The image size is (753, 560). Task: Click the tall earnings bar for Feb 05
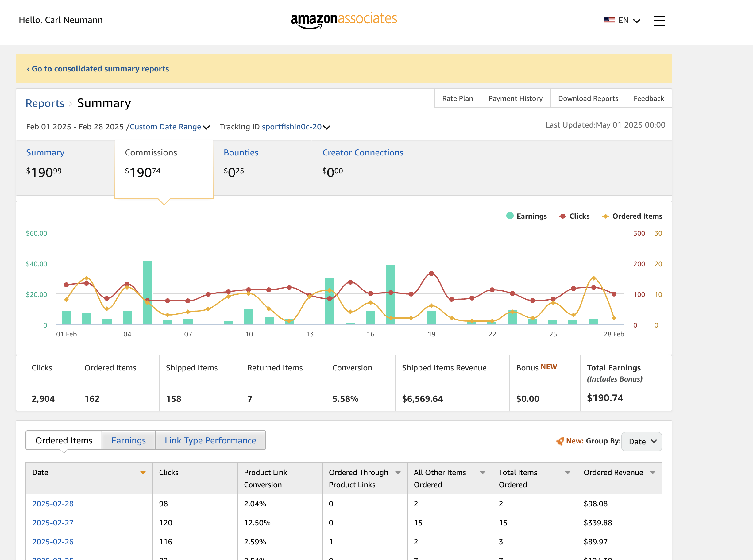tap(148, 292)
